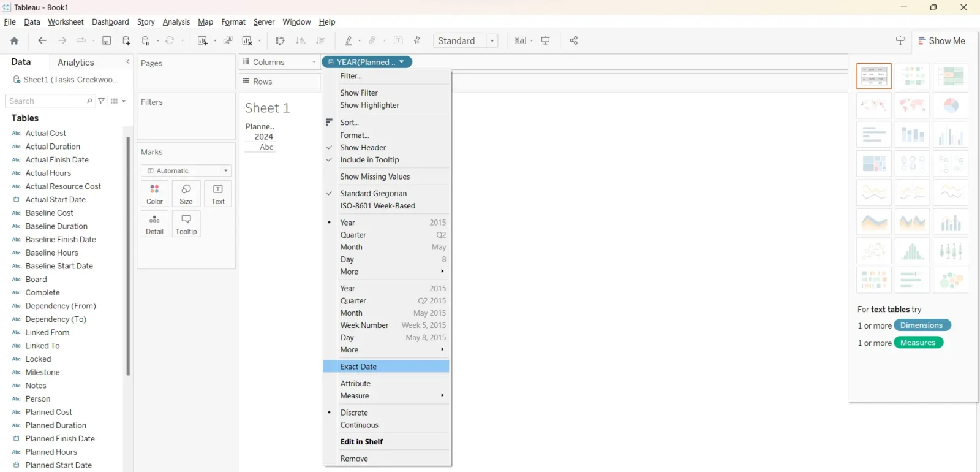Click the Search fields input box

[50, 101]
